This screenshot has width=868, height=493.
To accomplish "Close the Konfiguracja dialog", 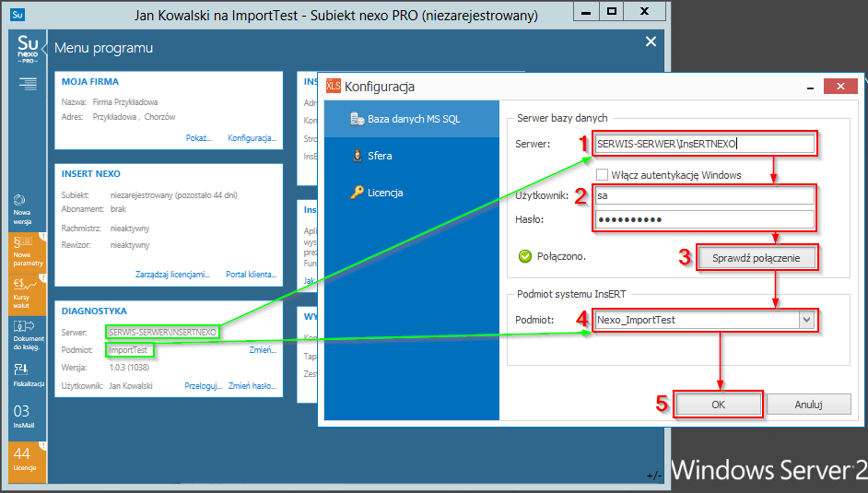I will (x=840, y=86).
